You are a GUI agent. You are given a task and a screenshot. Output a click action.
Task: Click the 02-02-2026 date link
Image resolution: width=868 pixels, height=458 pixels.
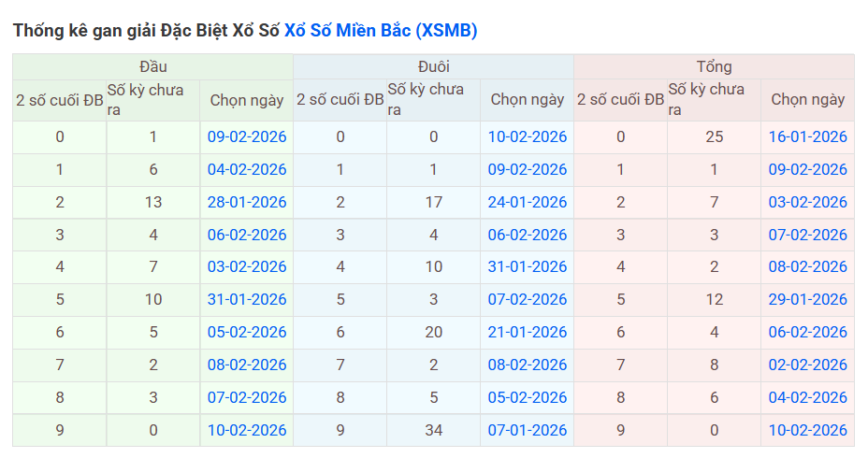pos(808,365)
